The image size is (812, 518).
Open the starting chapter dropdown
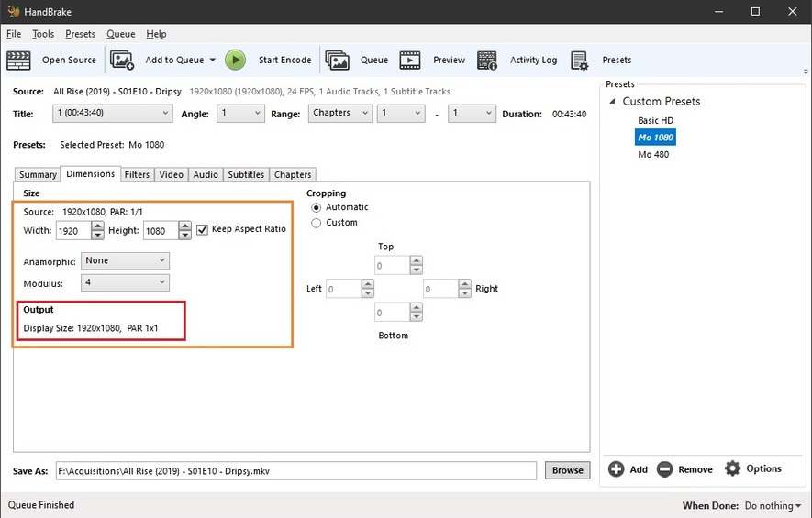(401, 114)
